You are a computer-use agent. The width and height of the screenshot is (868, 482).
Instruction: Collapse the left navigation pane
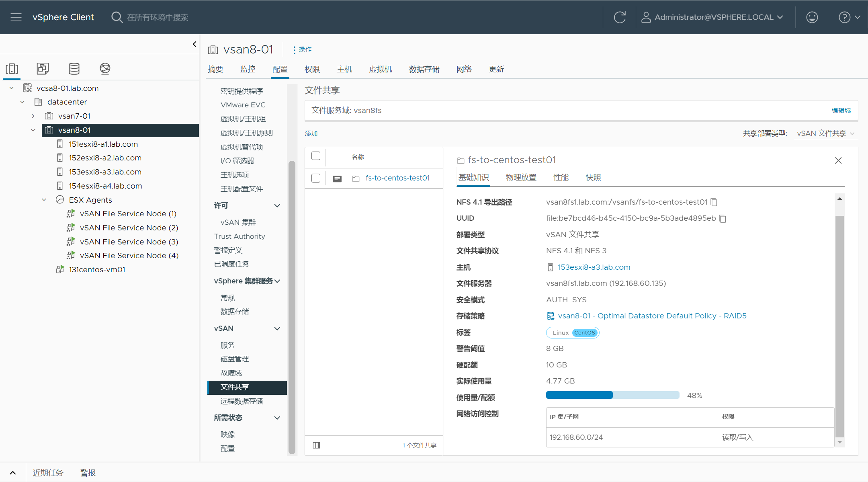194,44
